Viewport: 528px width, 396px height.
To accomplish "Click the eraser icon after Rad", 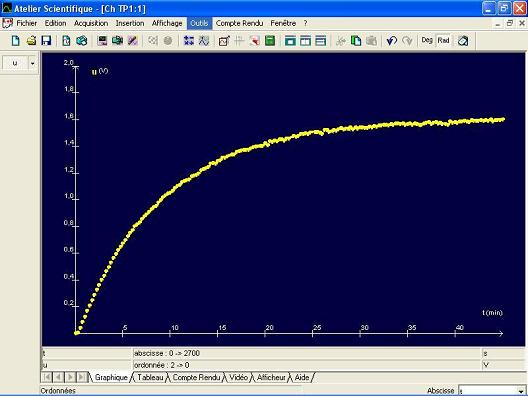I will point(463,41).
